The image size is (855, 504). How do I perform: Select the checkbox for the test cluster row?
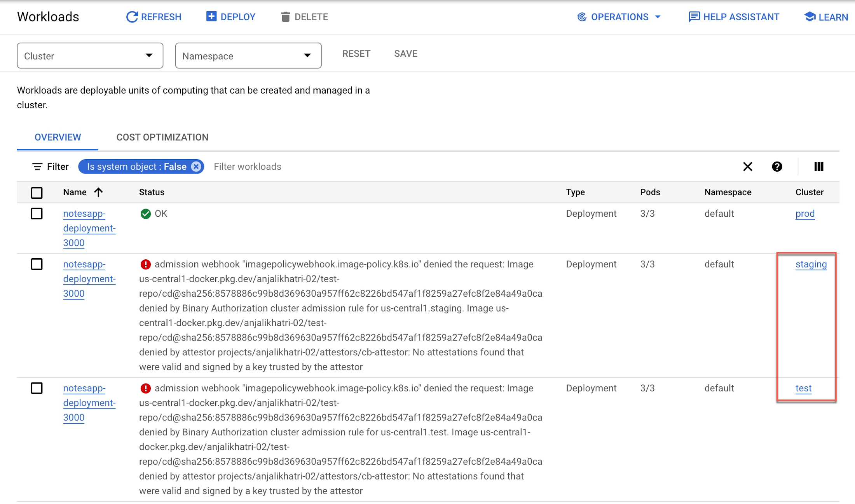point(37,388)
